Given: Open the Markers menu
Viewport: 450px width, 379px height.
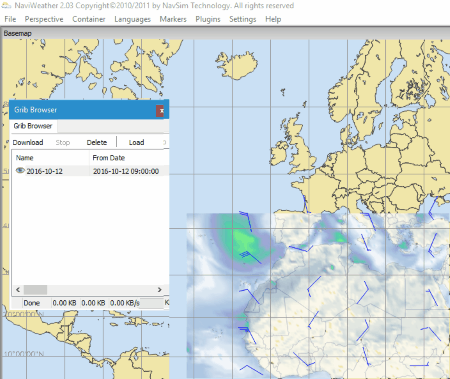Looking at the screenshot, I should click(173, 19).
